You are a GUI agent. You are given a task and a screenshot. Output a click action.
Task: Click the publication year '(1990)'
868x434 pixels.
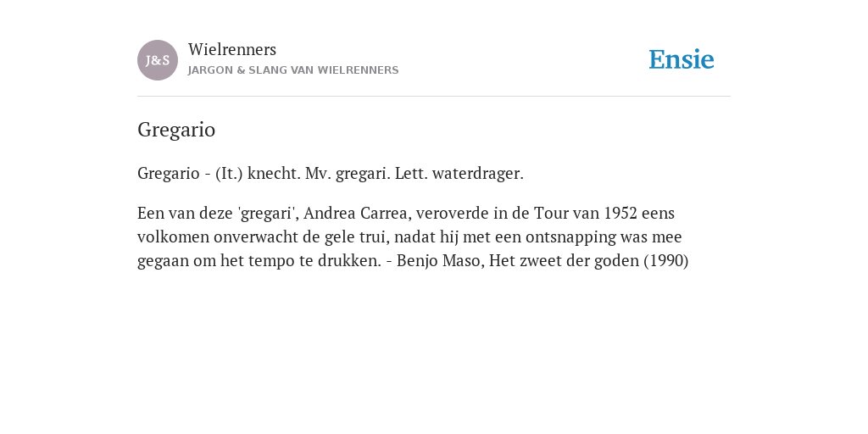(666, 261)
